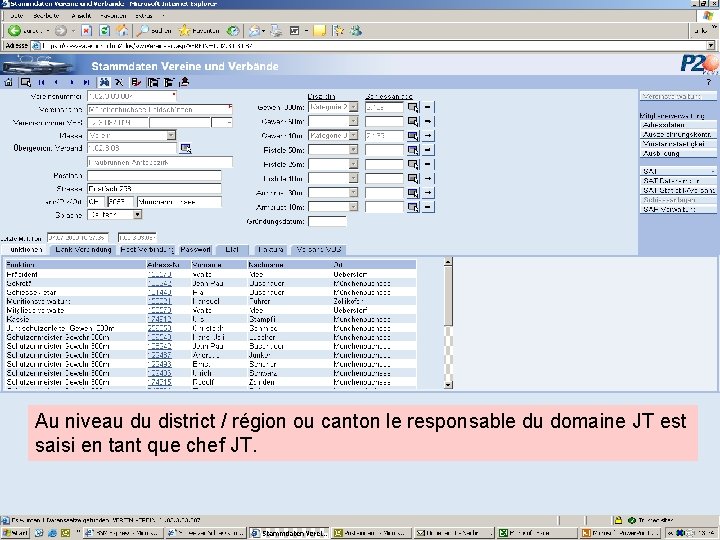Screen dimensions: 720x540
Task: Switch to Bank Verbindung tab
Action: 83,250
